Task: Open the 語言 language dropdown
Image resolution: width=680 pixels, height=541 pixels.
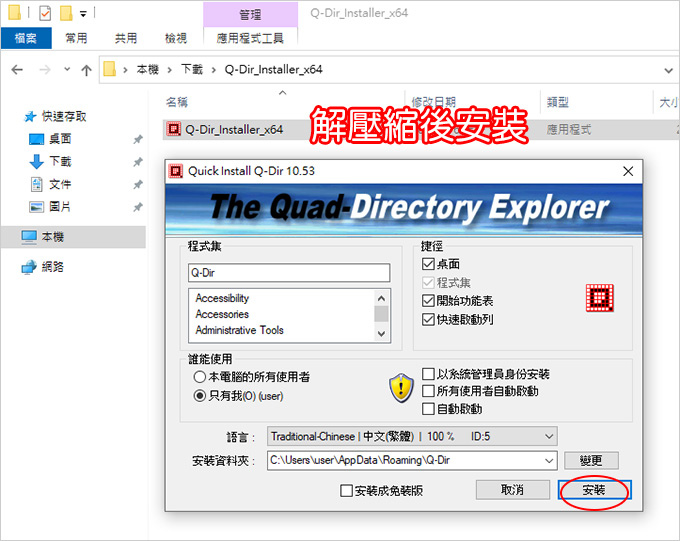Action: (x=412, y=436)
